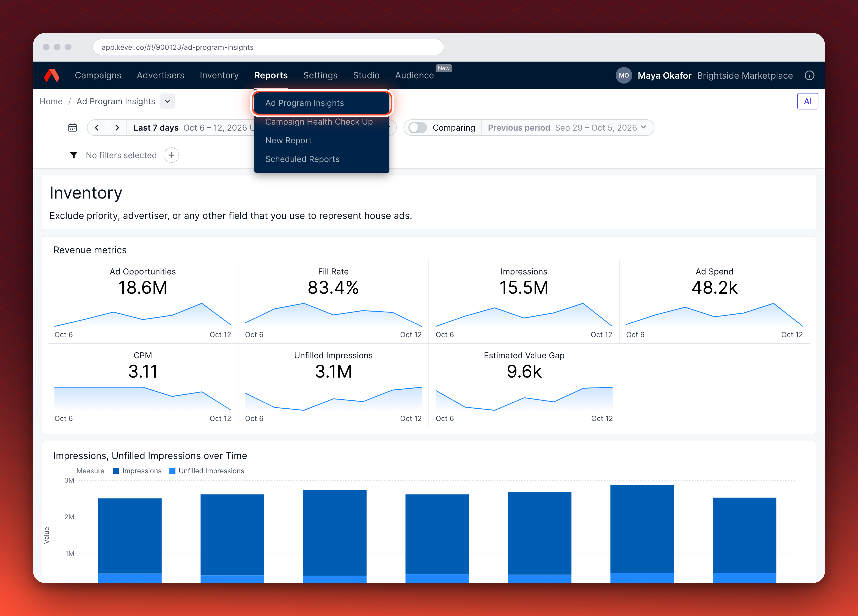Image resolution: width=858 pixels, height=616 pixels.
Task: Click the Ad Spend 48.2k value
Action: click(714, 288)
